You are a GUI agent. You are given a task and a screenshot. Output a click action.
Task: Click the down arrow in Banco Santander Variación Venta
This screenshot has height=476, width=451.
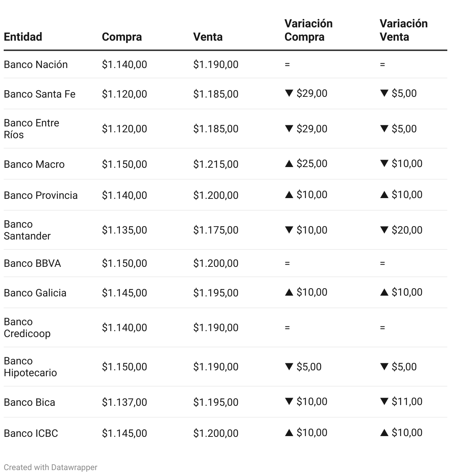[384, 230]
